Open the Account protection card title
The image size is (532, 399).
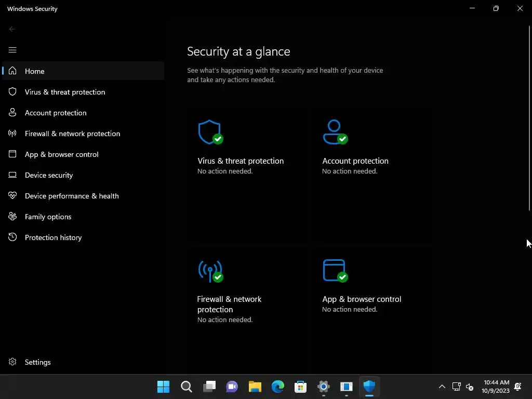355,161
